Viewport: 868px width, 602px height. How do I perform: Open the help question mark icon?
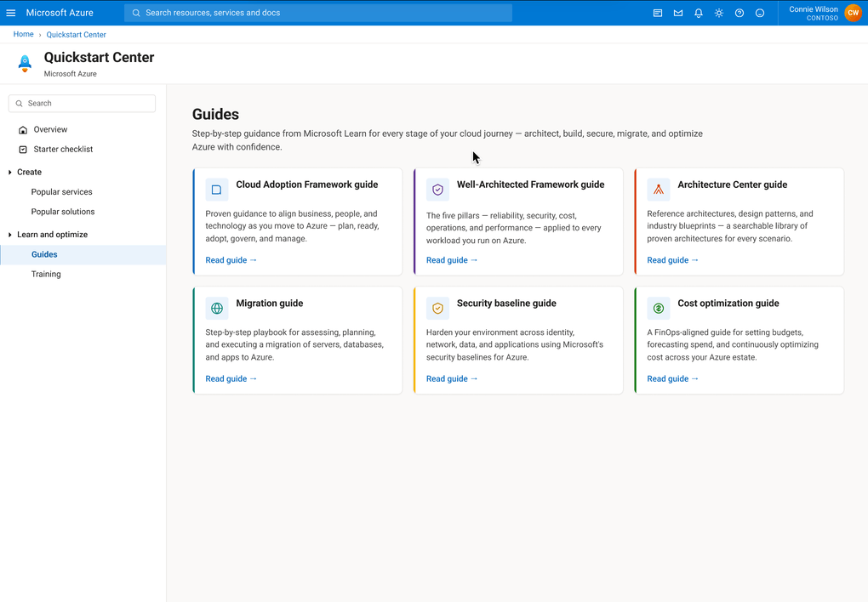click(739, 13)
